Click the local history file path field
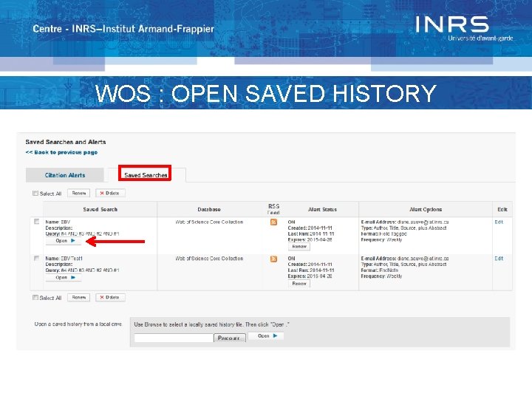 click(174, 338)
